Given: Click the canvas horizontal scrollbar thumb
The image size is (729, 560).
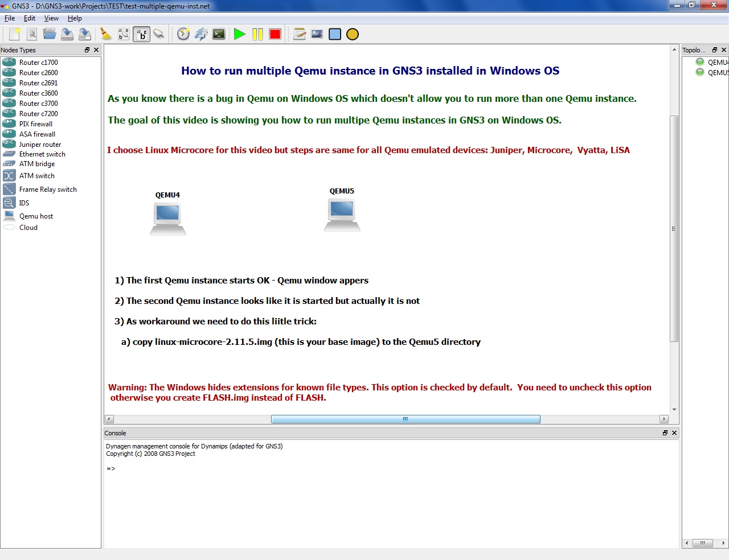Looking at the screenshot, I should click(406, 419).
